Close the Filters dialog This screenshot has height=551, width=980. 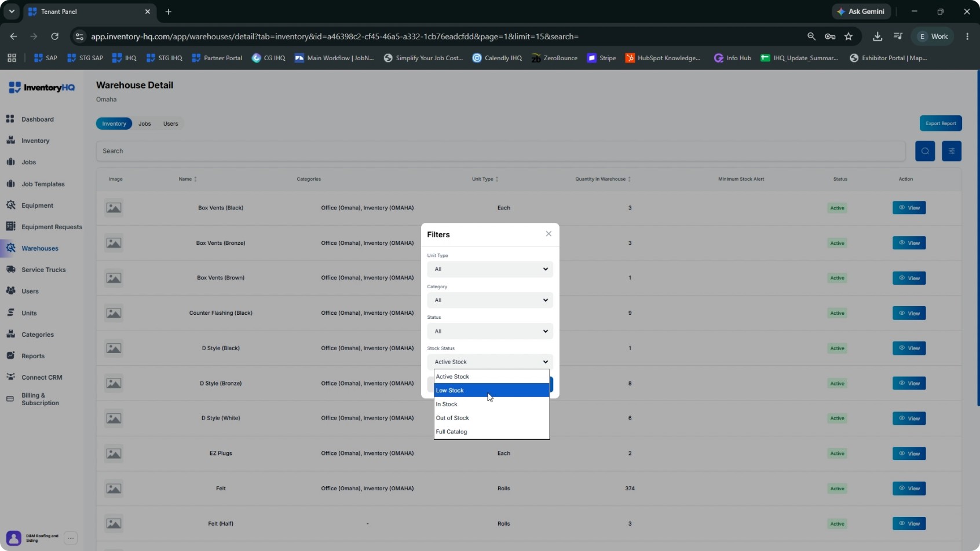point(548,234)
